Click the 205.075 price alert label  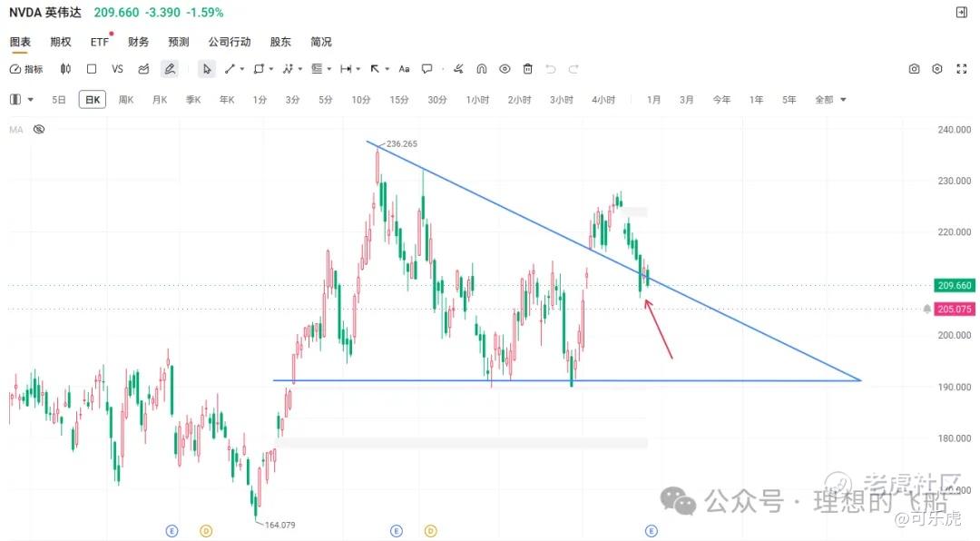tap(955, 309)
